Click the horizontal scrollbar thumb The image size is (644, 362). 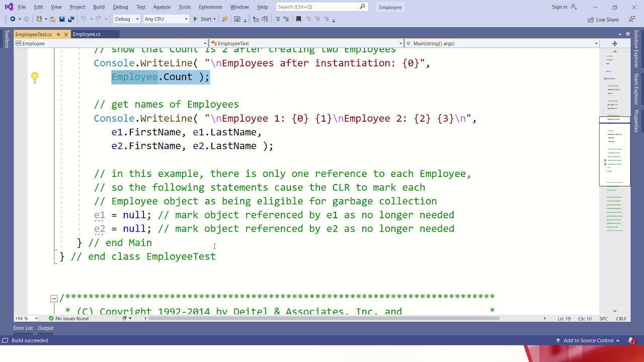325,318
